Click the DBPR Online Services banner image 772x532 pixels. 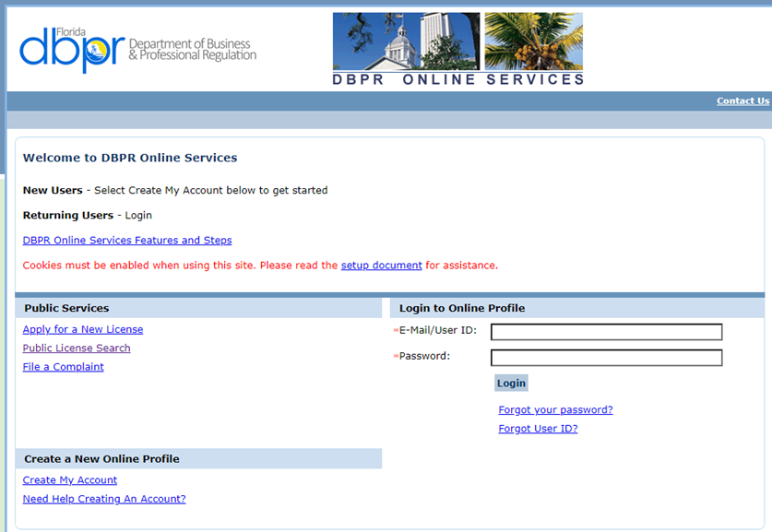(x=457, y=49)
